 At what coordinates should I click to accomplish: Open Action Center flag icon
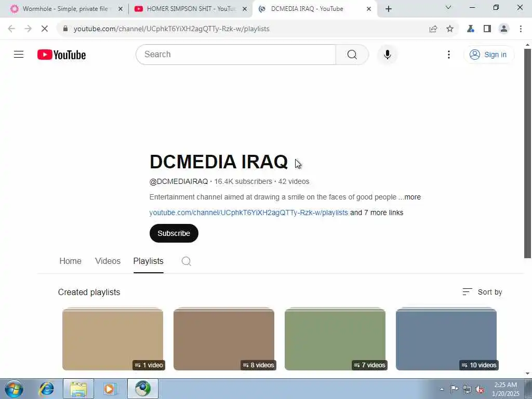(x=454, y=389)
